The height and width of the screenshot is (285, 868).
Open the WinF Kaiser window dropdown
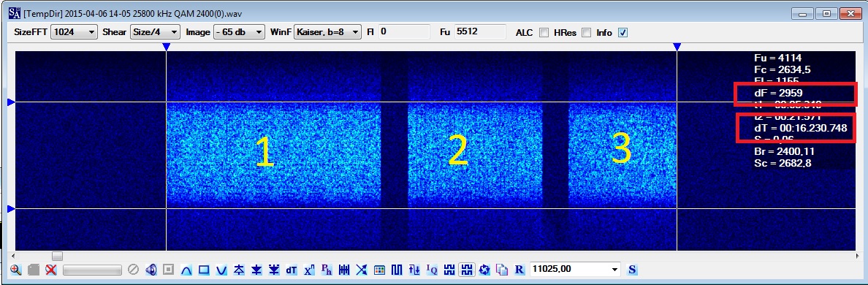tap(328, 32)
